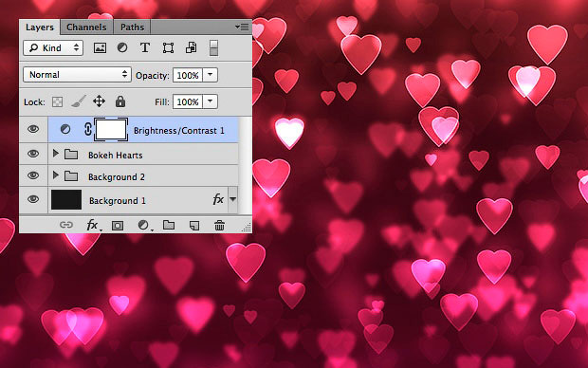Filter for pixel layers
Screen dimensions: 588x368
point(100,48)
